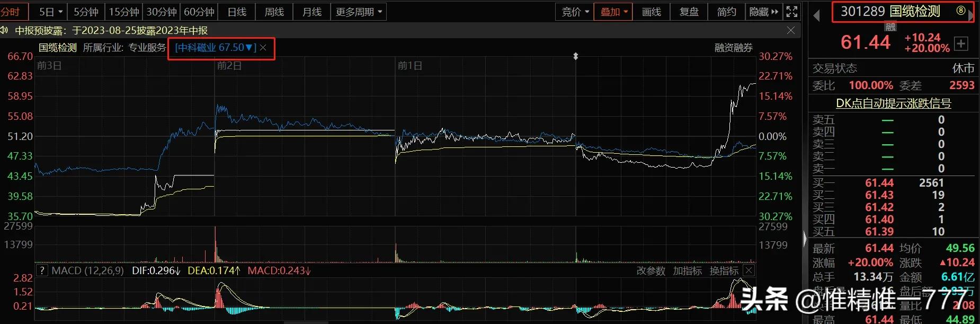Click the 改参数 change parameters button
Screen dimensions: 980x324
pyautogui.click(x=651, y=271)
